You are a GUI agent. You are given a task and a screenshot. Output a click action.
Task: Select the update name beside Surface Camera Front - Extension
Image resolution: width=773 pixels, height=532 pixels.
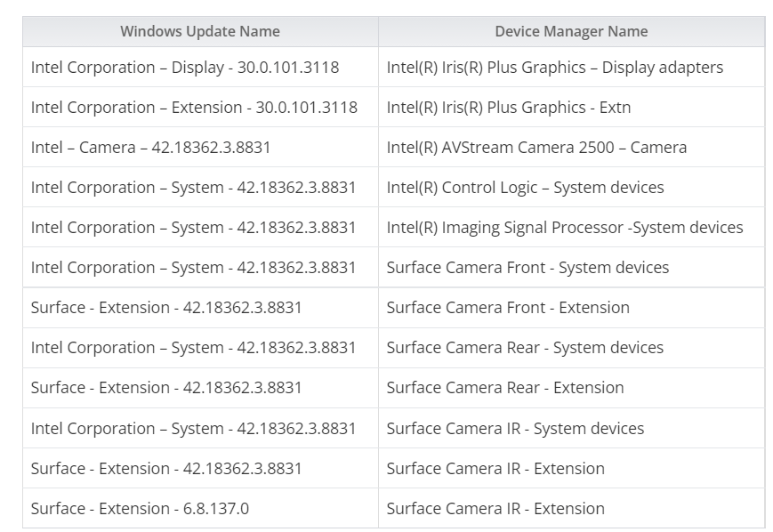click(166, 308)
